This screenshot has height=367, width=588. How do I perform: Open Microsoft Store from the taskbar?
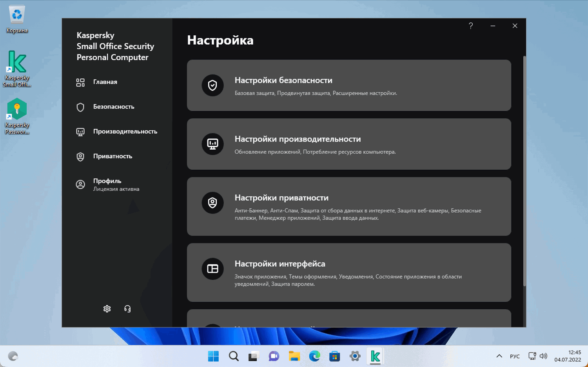click(x=335, y=356)
